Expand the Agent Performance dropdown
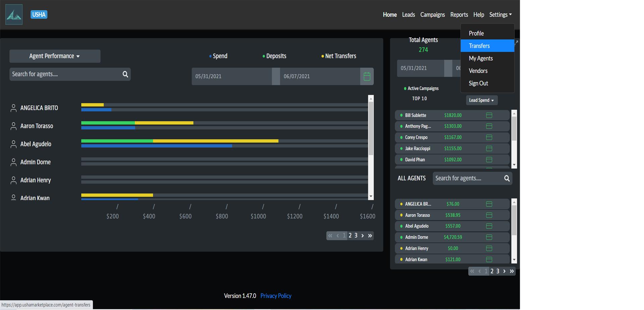644x310 pixels. click(55, 56)
